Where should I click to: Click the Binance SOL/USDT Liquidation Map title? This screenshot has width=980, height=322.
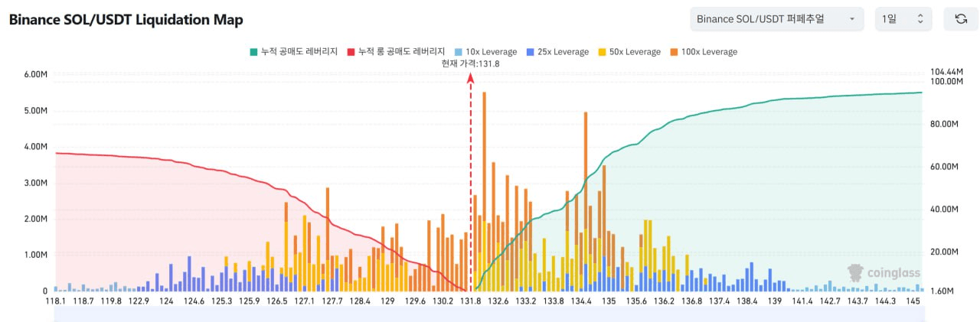(126, 20)
